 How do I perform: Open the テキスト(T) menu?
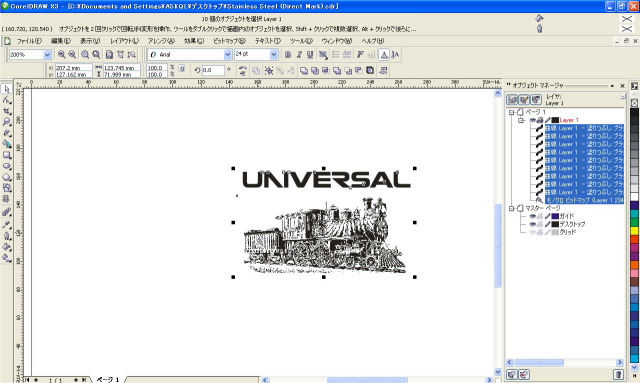pos(268,41)
